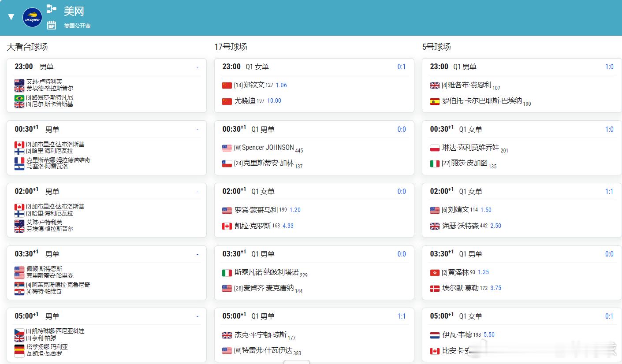Open 0:1 score of 郑钦文 match
This screenshot has width=622, height=364.
402,67
